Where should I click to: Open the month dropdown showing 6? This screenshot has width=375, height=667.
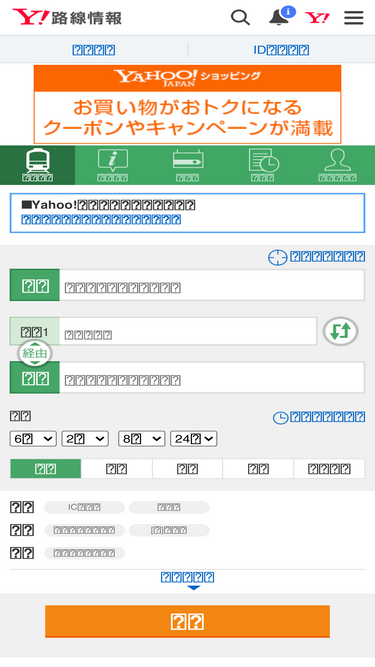(x=33, y=439)
